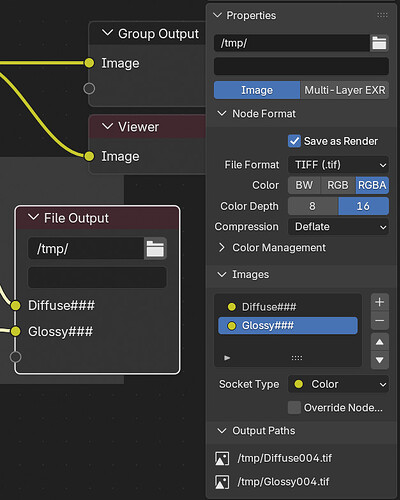Click Diffuse### socket on File Output node

click(x=15, y=305)
